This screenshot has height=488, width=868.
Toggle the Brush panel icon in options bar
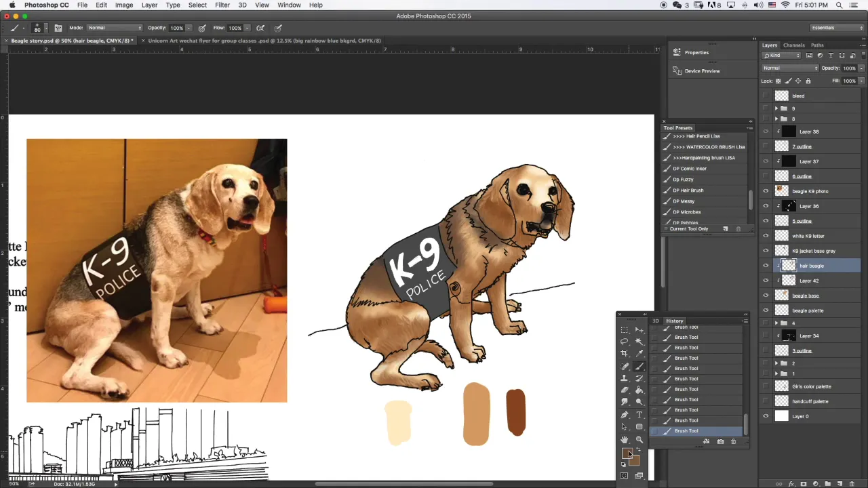coord(58,28)
